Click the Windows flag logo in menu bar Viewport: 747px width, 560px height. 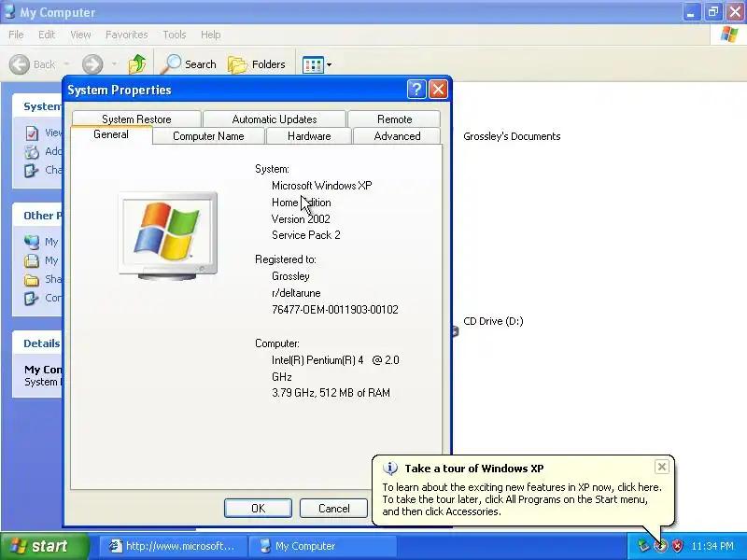(x=729, y=35)
